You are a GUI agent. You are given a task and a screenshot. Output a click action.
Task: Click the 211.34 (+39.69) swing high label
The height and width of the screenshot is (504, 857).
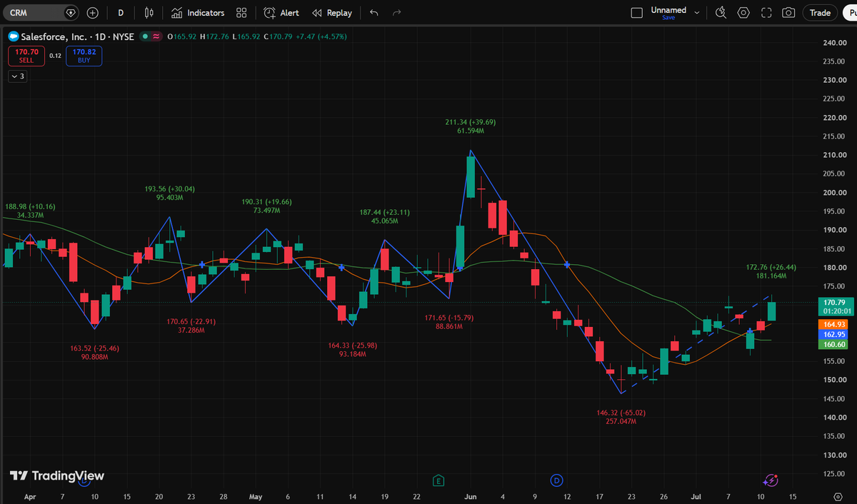[x=470, y=122]
